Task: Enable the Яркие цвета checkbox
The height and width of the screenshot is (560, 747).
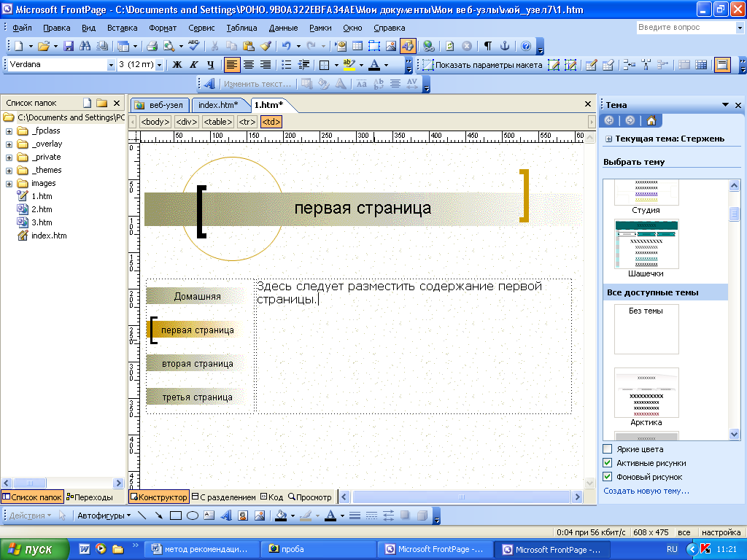Action: click(608, 448)
